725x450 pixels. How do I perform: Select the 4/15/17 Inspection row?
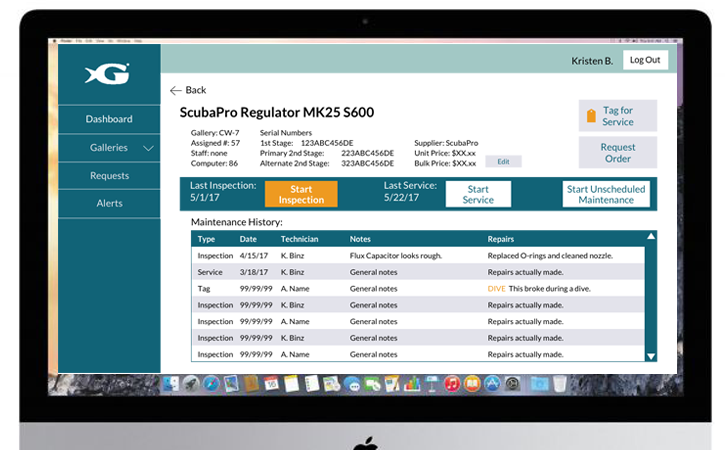coord(418,256)
